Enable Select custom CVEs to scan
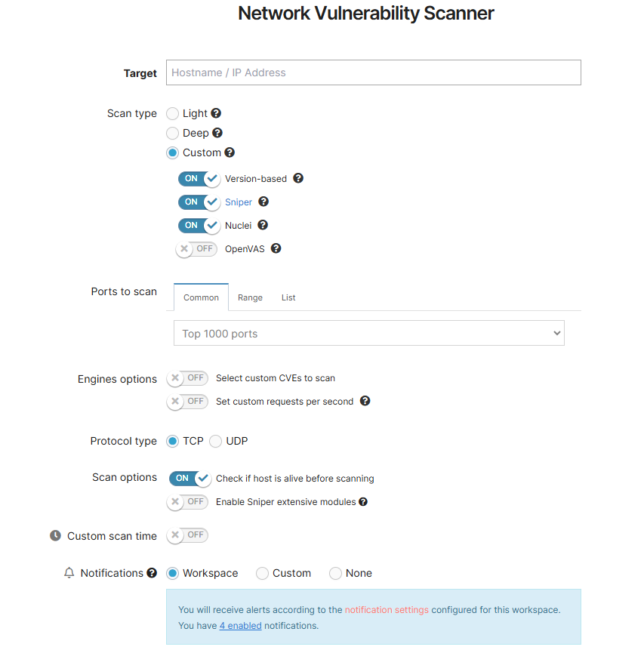Viewport: 644px width, 653px height. (186, 378)
